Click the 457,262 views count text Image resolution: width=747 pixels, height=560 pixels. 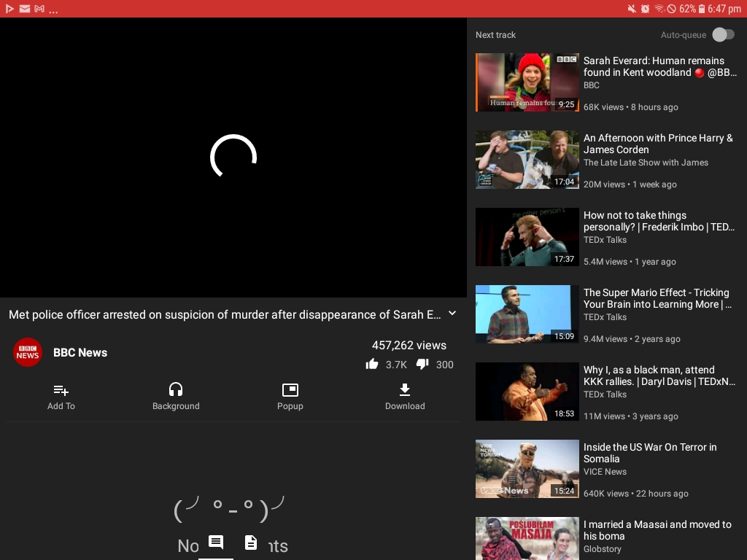[x=409, y=345]
